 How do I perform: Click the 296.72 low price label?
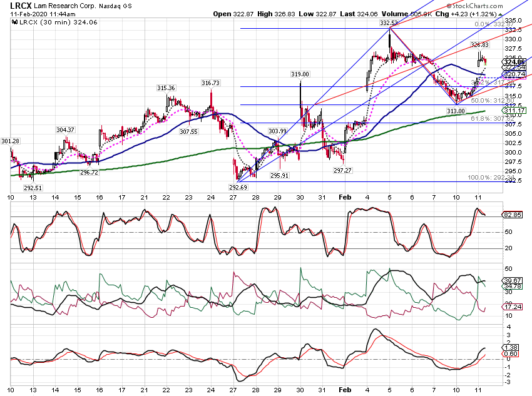pyautogui.click(x=89, y=173)
